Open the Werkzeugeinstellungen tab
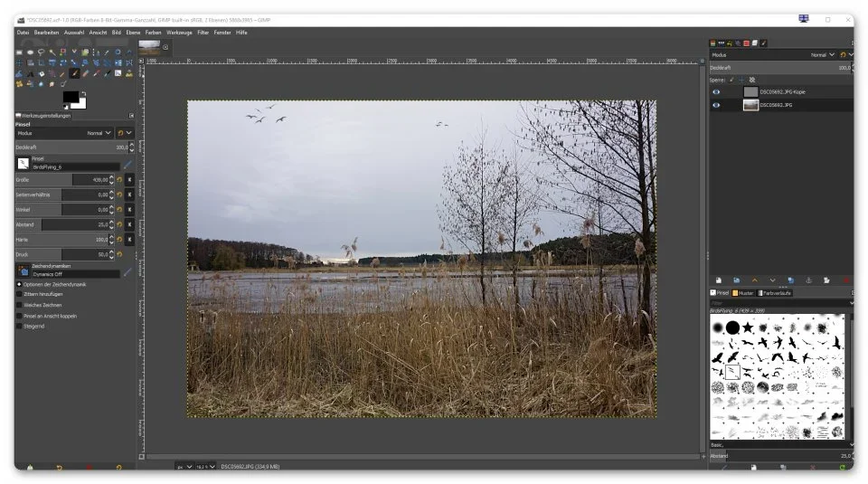Image resolution: width=868 pixels, height=484 pixels. [43, 116]
